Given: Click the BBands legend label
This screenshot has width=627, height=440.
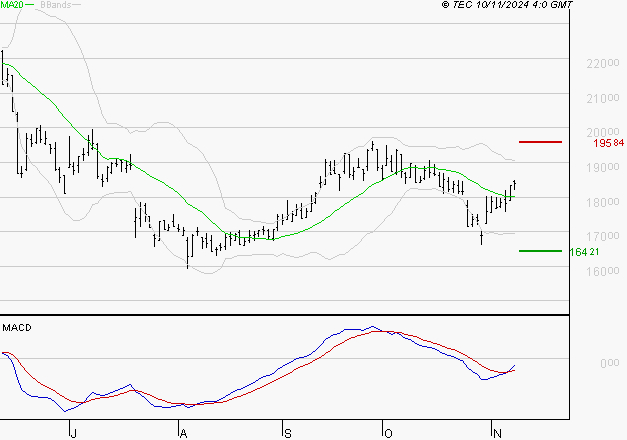Looking at the screenshot, I should [x=56, y=5].
